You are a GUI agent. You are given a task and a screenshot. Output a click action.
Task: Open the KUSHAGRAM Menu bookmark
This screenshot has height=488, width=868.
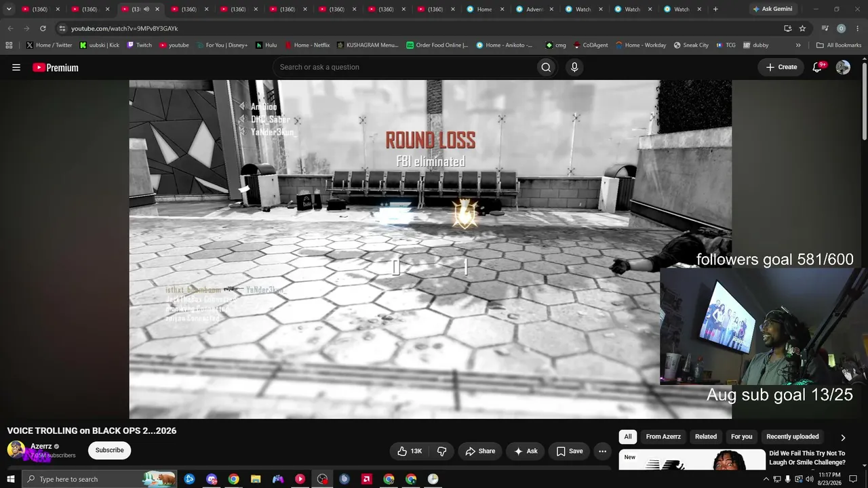click(x=367, y=45)
